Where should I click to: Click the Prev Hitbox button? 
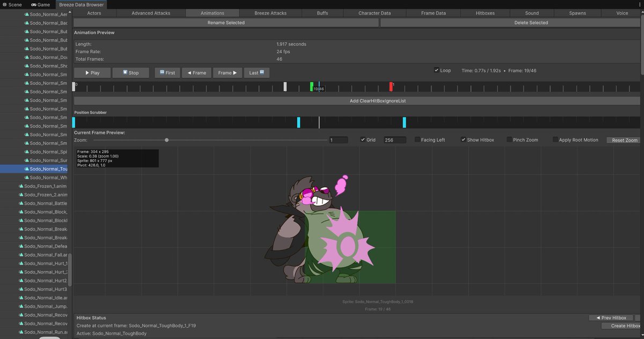611,318
